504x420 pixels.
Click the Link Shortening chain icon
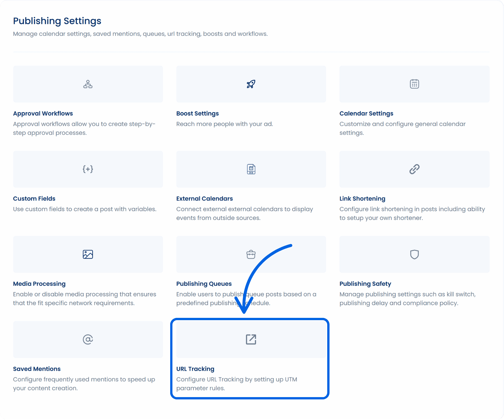pos(414,169)
